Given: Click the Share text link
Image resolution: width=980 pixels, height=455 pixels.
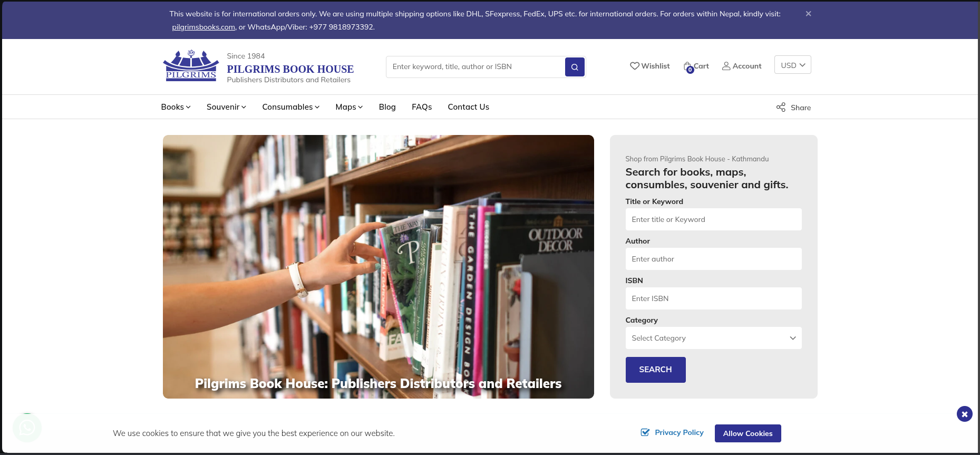Looking at the screenshot, I should [801, 108].
